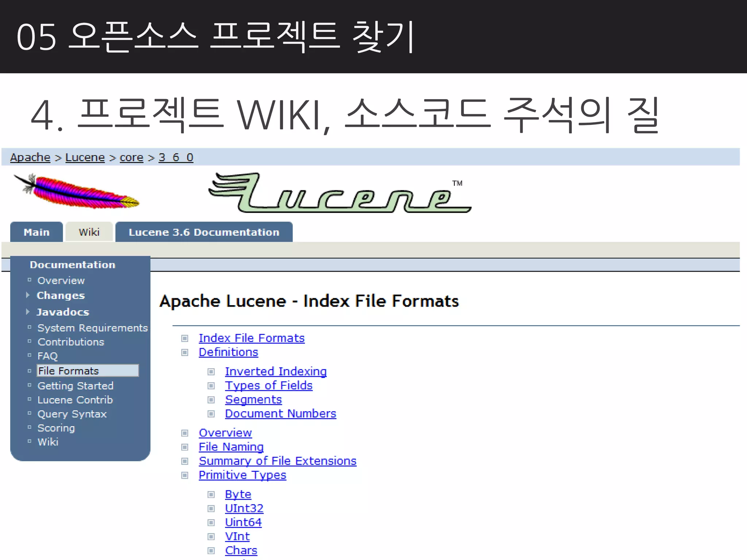Click the bullet icon beside UInt32

coord(211,509)
